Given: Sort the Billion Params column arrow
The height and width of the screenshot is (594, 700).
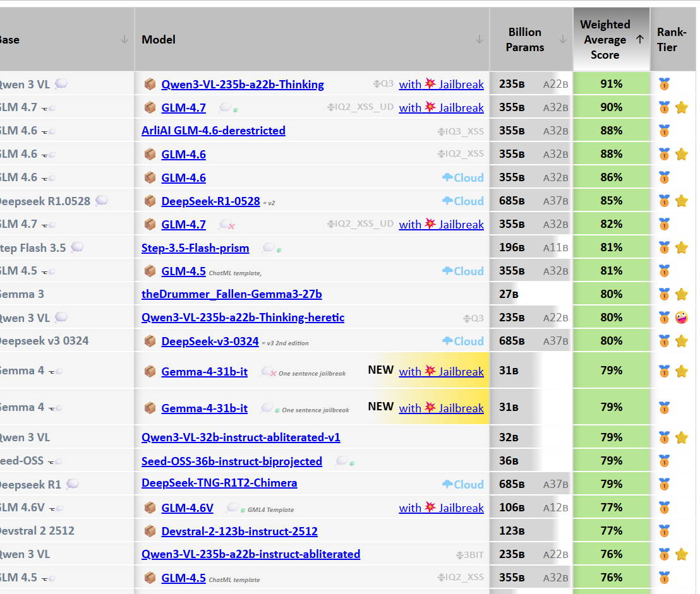Looking at the screenshot, I should coord(562,40).
